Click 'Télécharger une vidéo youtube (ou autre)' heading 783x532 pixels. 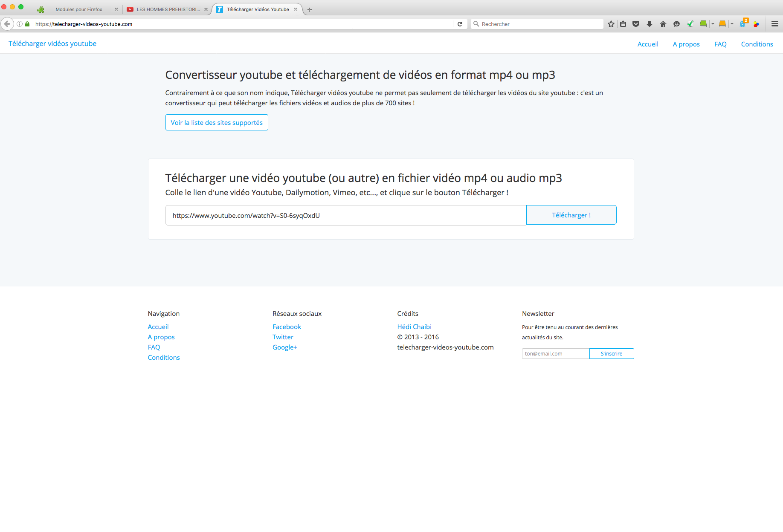click(x=363, y=178)
